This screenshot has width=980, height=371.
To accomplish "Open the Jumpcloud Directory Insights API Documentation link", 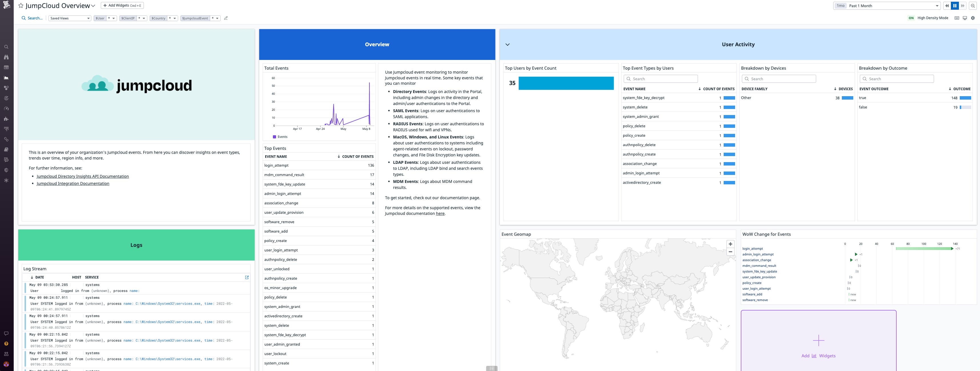I will pyautogui.click(x=82, y=176).
